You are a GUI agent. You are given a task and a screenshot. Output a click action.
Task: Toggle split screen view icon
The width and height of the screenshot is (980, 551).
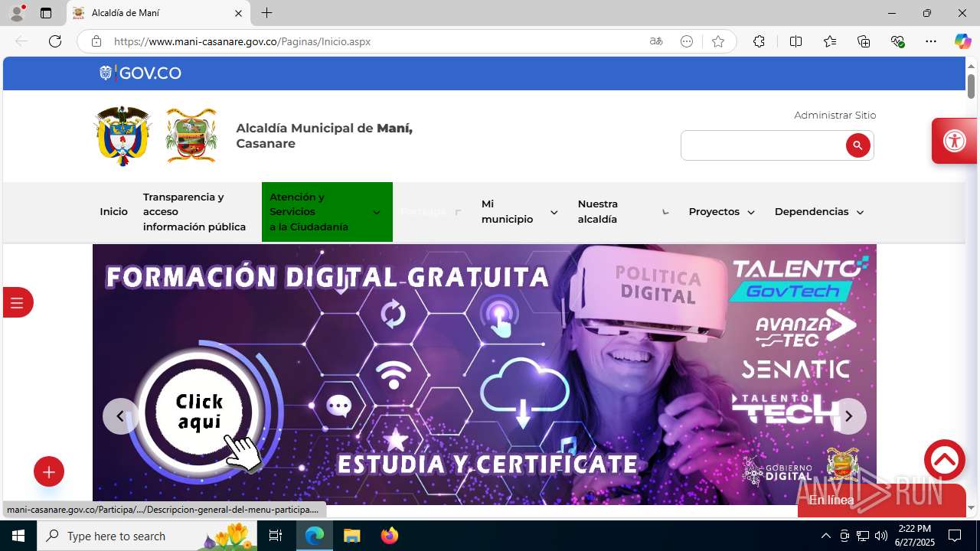pyautogui.click(x=795, y=41)
